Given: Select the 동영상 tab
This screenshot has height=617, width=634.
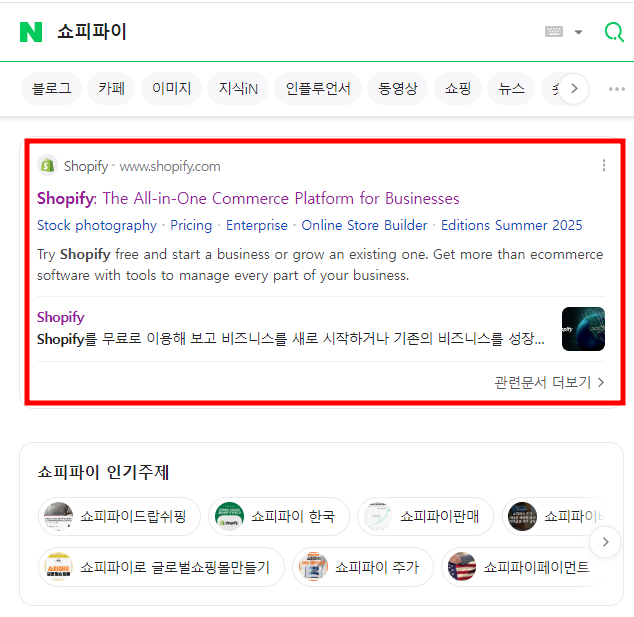Looking at the screenshot, I should pyautogui.click(x=397, y=89).
